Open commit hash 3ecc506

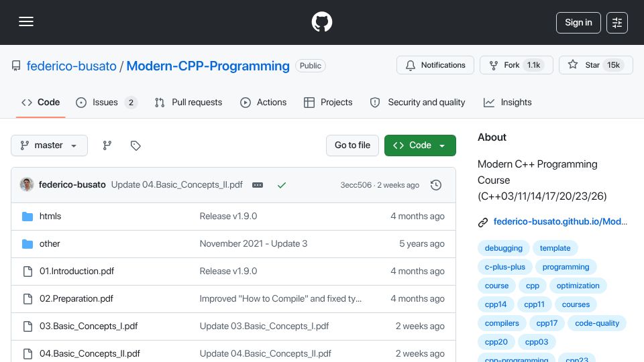pos(356,185)
